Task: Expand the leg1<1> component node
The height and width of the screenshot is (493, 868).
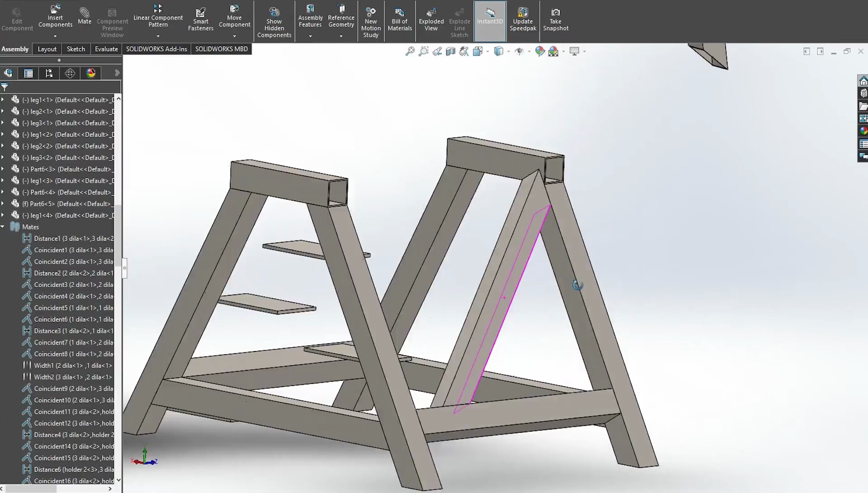Action: tap(3, 100)
